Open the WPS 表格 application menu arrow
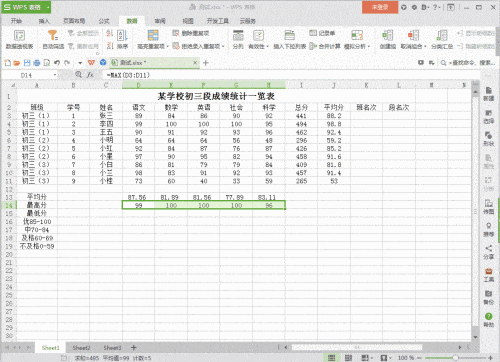The height and width of the screenshot is (362, 500). coord(48,7)
